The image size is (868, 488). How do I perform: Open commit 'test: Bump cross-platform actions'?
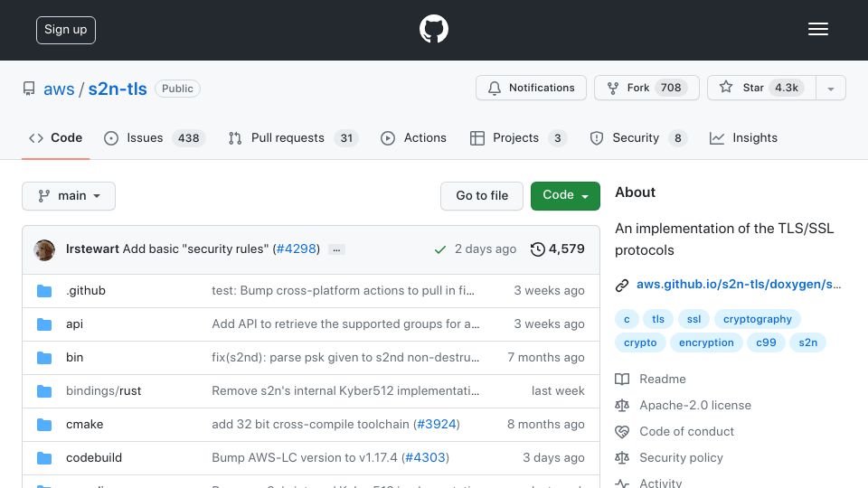(x=344, y=290)
